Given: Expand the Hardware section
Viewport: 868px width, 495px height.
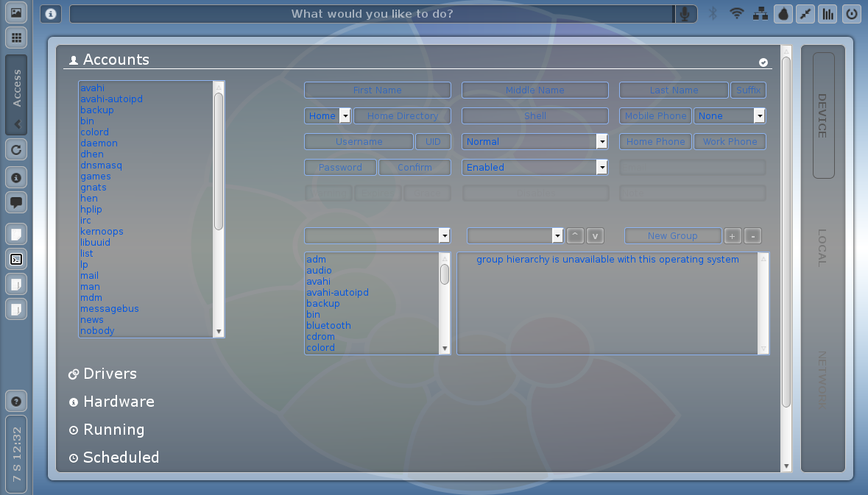Looking at the screenshot, I should [119, 402].
